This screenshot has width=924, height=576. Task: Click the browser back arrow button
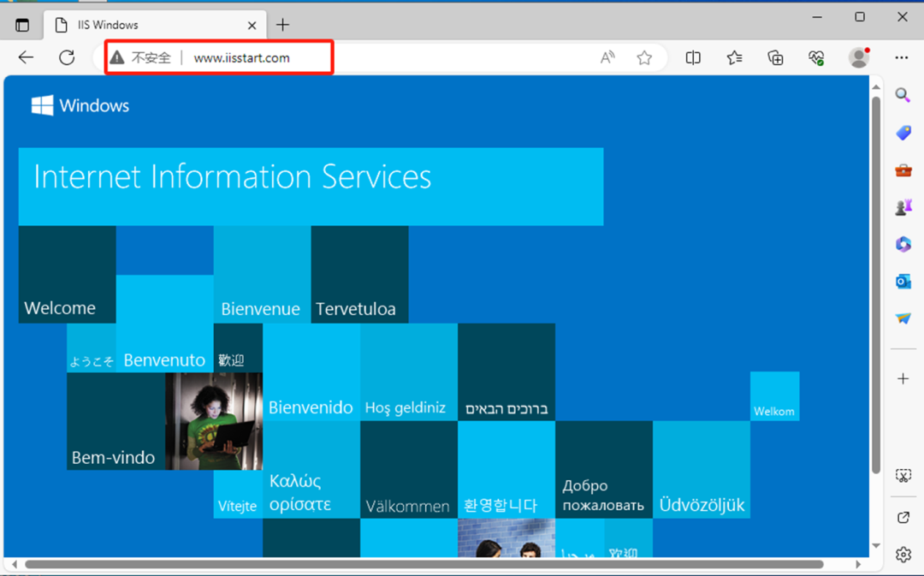tap(27, 57)
